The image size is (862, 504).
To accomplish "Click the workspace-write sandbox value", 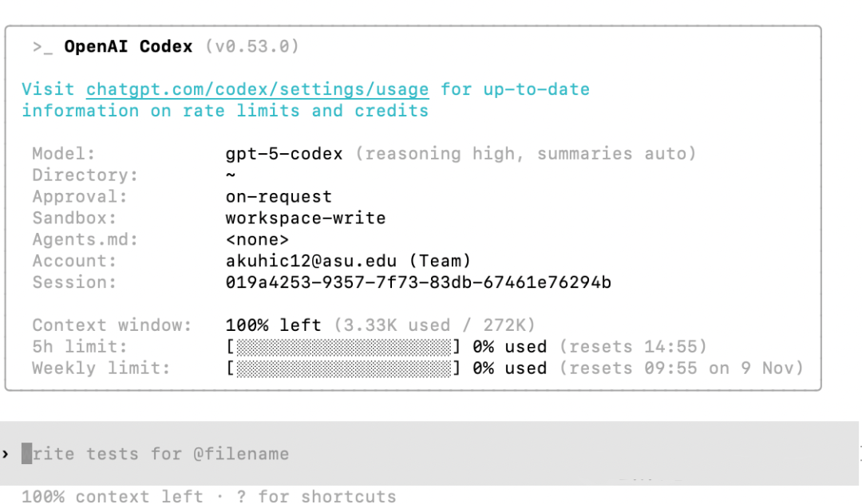I will (x=306, y=219).
